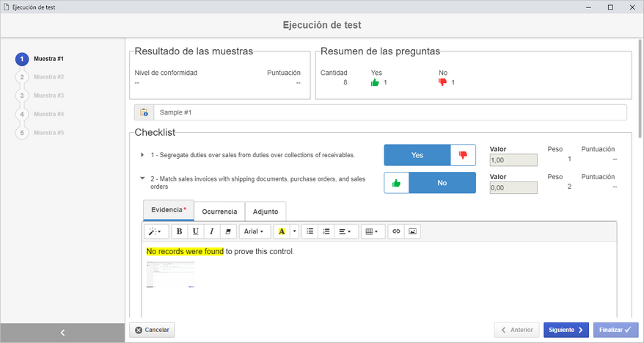Select step Muestra #3
Screen dimensions: 644x343
(x=40, y=95)
